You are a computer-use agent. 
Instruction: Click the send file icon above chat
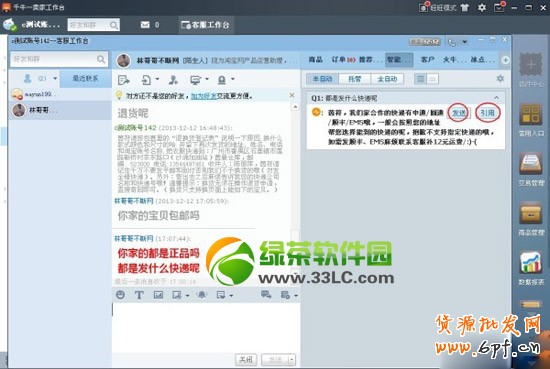click(x=146, y=80)
